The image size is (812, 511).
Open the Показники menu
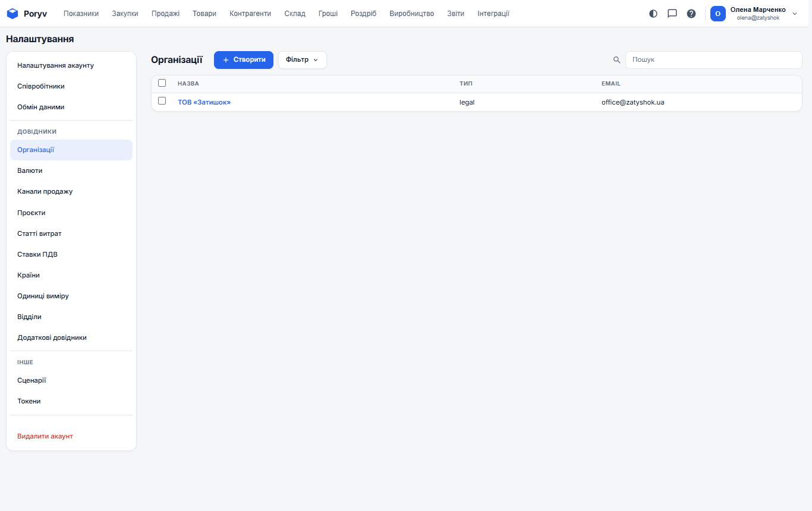(x=81, y=14)
